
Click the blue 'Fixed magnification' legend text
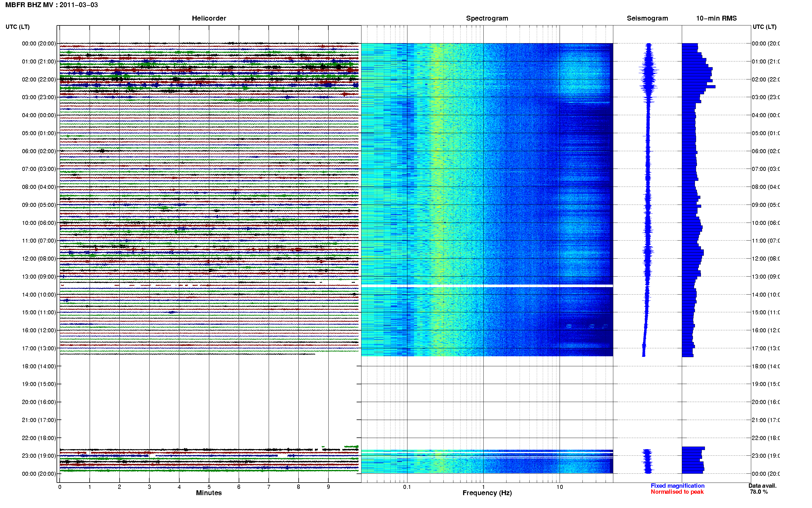pyautogui.click(x=678, y=486)
